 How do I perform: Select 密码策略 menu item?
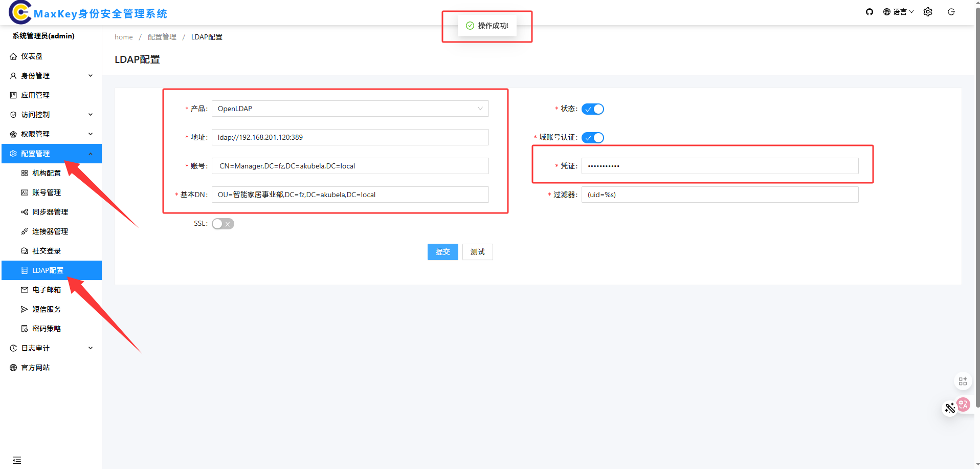(47, 329)
